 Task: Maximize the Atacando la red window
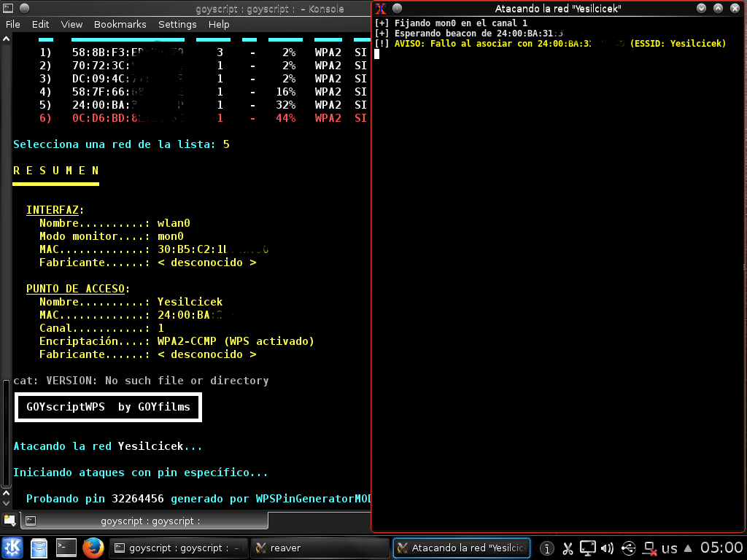[x=718, y=8]
